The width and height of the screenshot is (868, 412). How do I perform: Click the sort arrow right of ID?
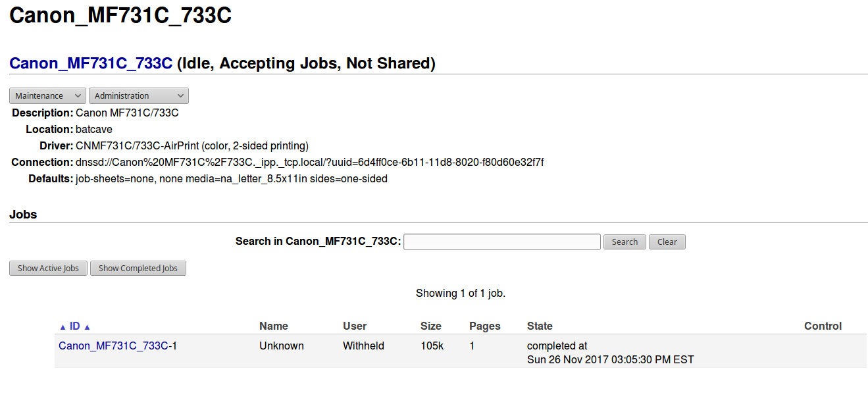[87, 327]
